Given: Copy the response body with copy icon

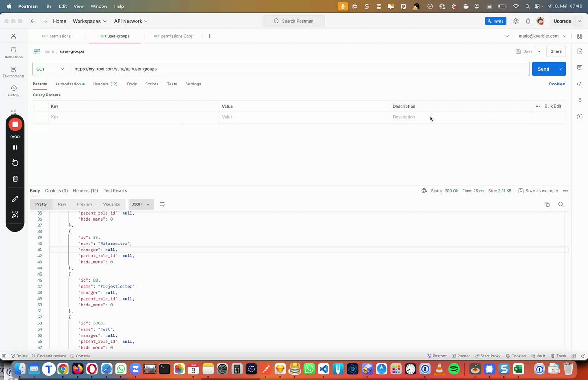Looking at the screenshot, I should point(547,204).
